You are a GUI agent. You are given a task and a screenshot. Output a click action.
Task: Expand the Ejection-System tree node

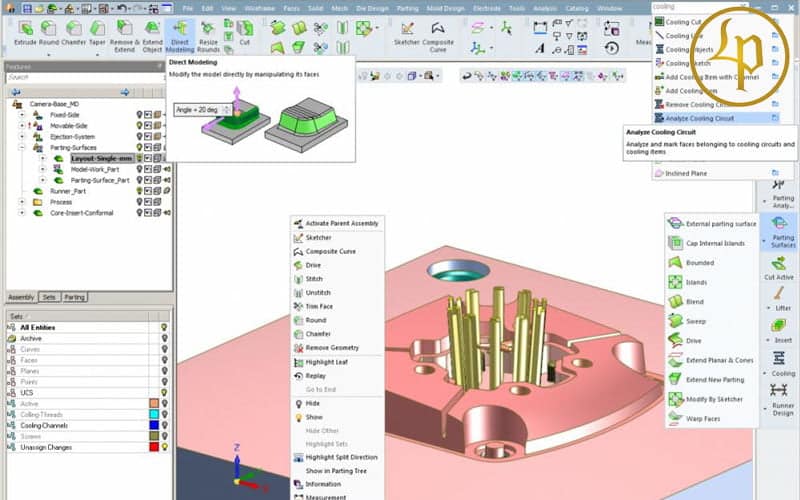pyautogui.click(x=22, y=137)
